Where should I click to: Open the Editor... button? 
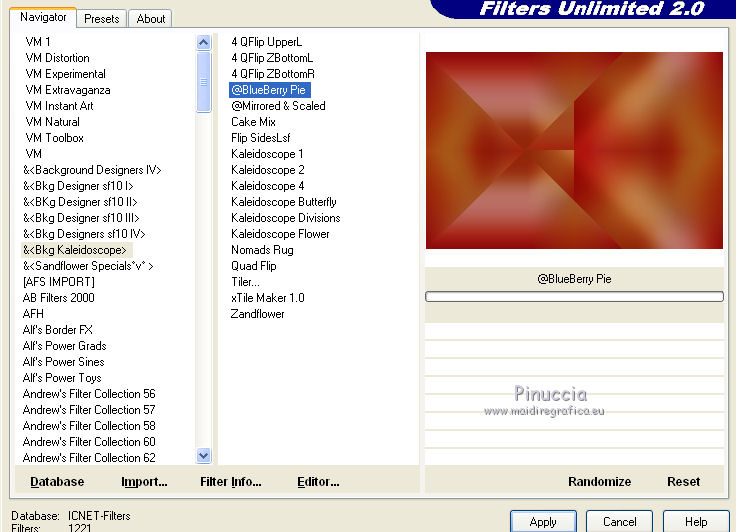pyautogui.click(x=318, y=482)
